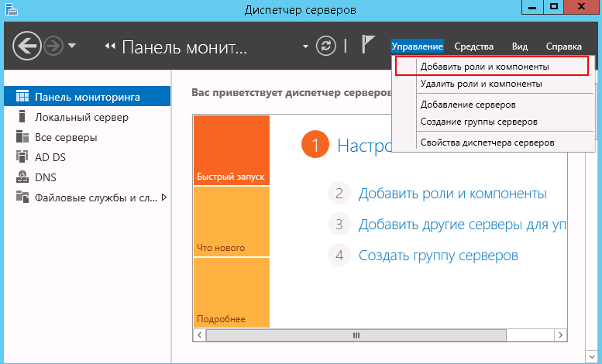This screenshot has height=364, width=602.
Task: Open breadcrumb dropdown arrow before refresh
Action: (305, 46)
